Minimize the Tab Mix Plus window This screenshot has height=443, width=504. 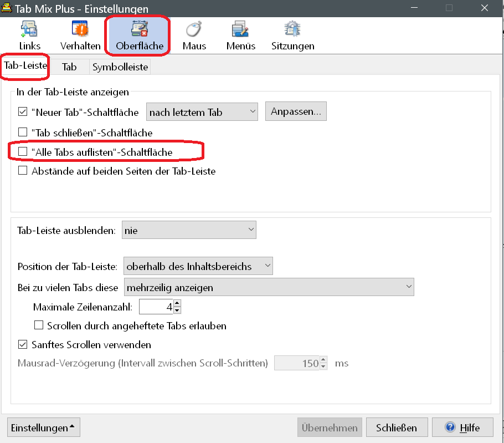414,8
